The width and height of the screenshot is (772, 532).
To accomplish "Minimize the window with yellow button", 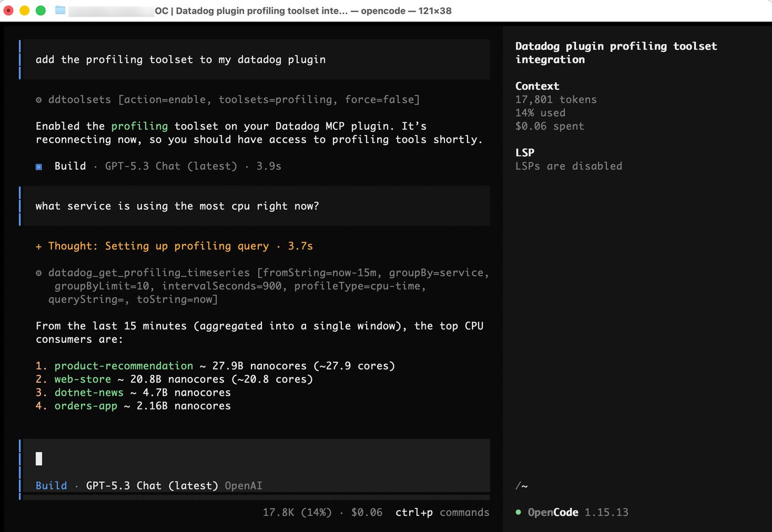I will click(x=25, y=10).
